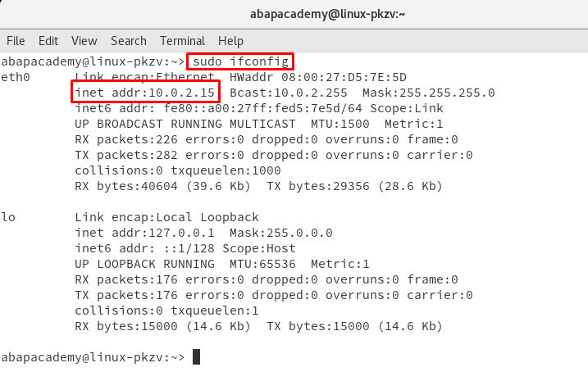Open the File menu
The image size is (588, 381).
coord(16,40)
